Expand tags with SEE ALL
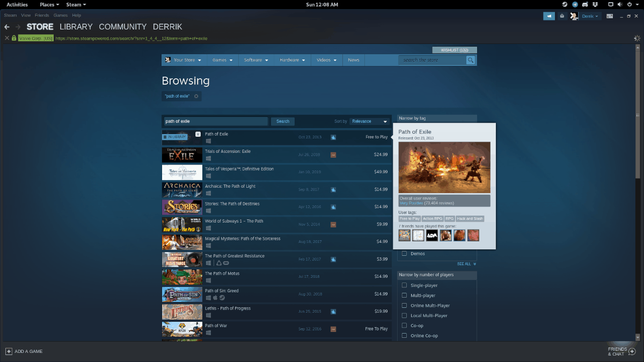Screen dimensions: 644x362 [x=466, y=264]
